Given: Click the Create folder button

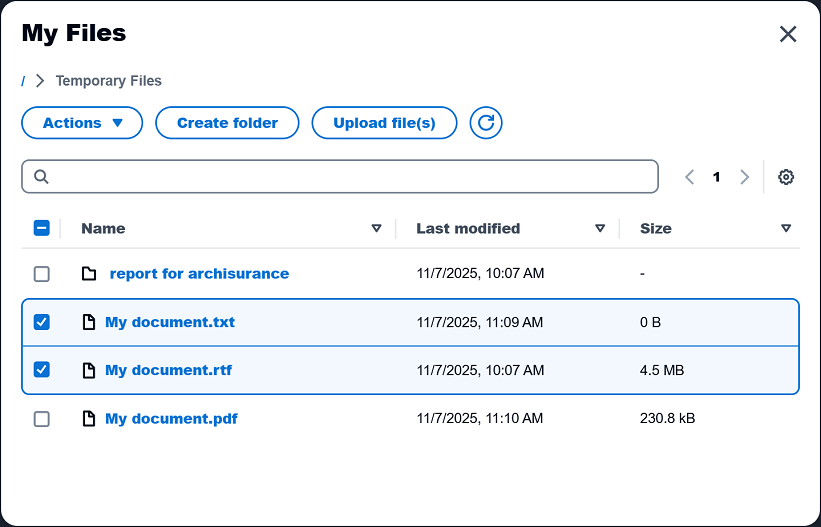Looking at the screenshot, I should click(x=227, y=123).
